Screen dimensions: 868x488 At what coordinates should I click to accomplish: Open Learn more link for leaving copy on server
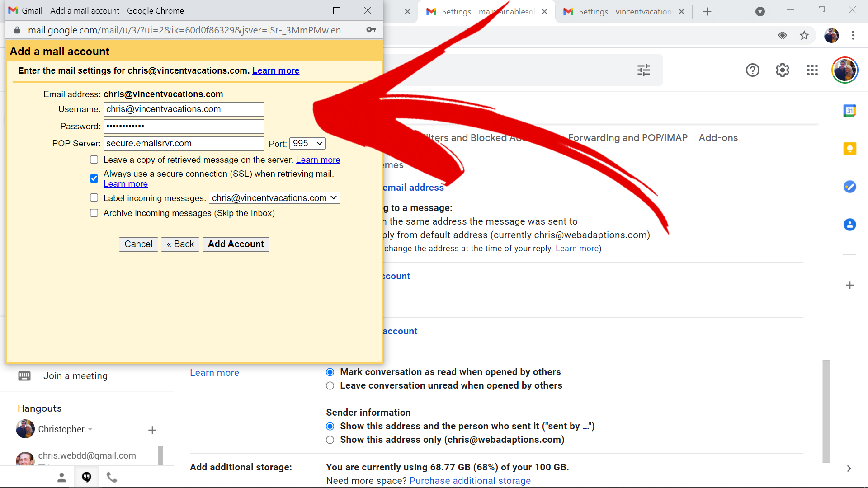pos(318,160)
